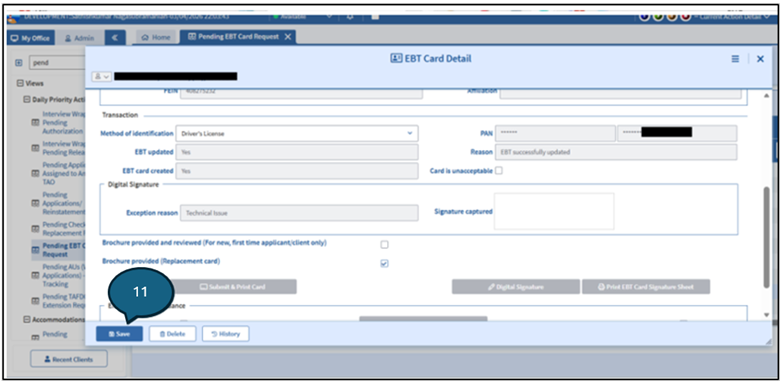The image size is (780, 381).
Task: Uncheck Brochure provided (Replacement card) checkbox
Action: (x=384, y=264)
